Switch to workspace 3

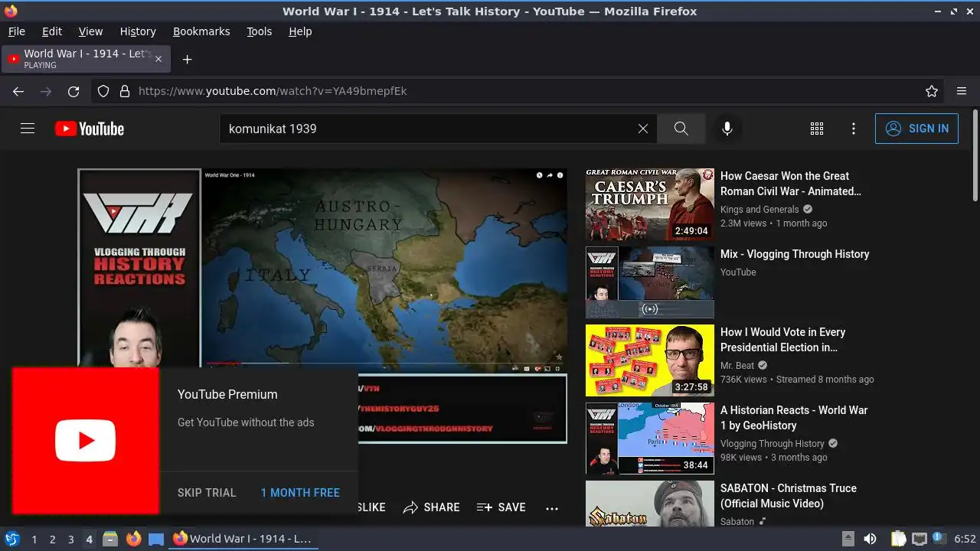70,540
